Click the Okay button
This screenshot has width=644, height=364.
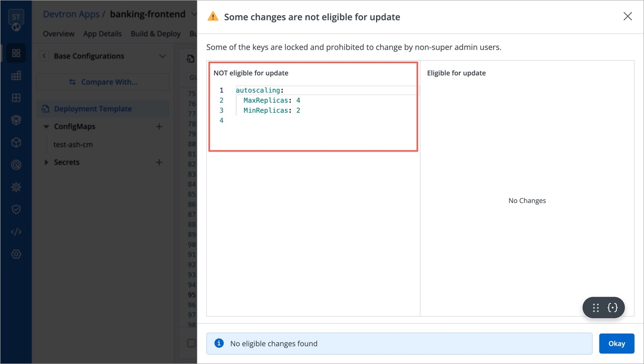[616, 343]
